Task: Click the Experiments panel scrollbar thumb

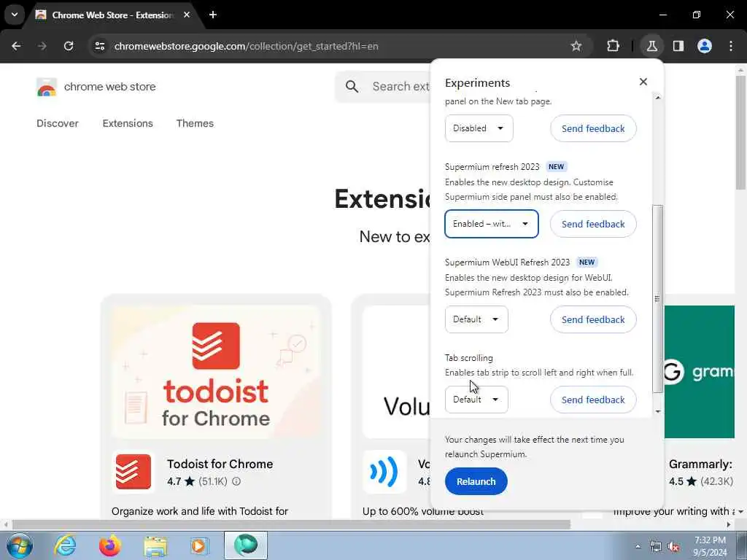Action: 657,299
